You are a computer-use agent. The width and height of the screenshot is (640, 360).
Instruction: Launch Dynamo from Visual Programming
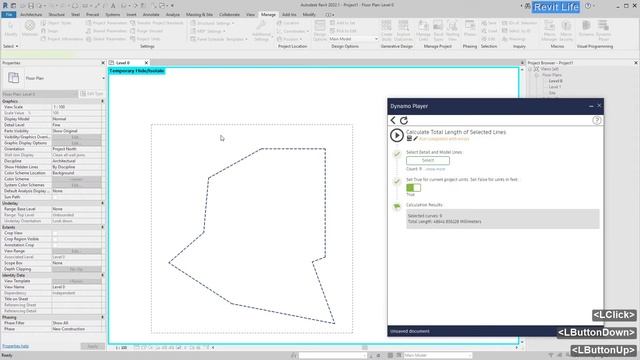(x=586, y=29)
